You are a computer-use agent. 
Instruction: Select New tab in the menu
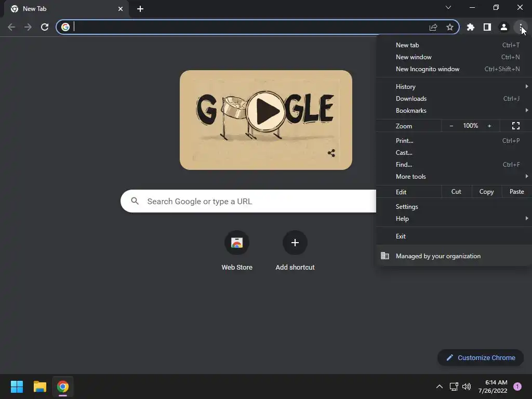click(454, 45)
